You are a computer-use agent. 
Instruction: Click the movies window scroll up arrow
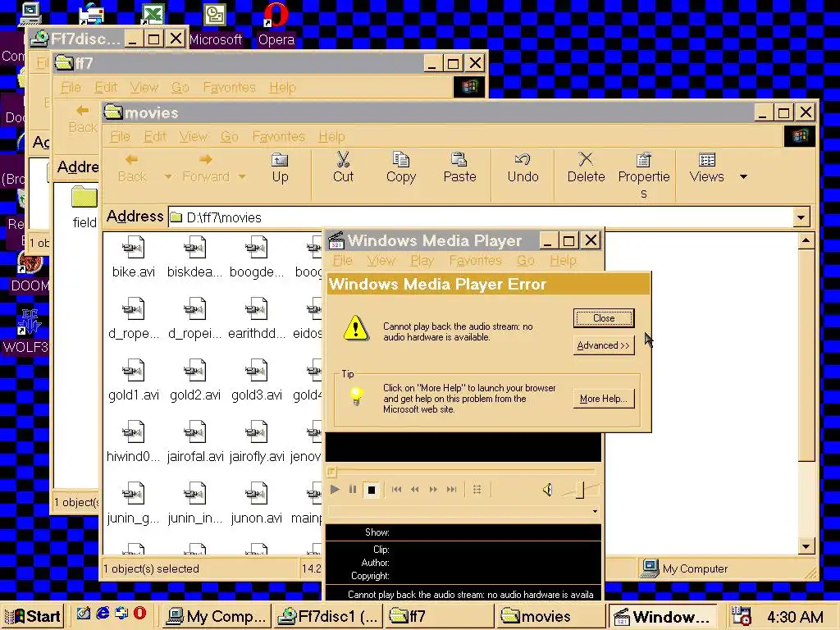pyautogui.click(x=806, y=241)
